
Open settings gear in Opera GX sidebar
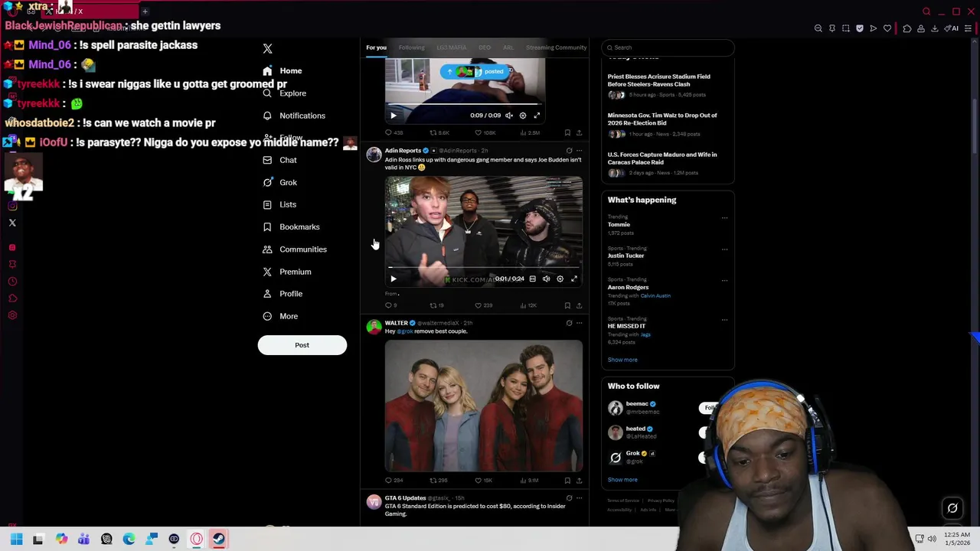pos(12,315)
